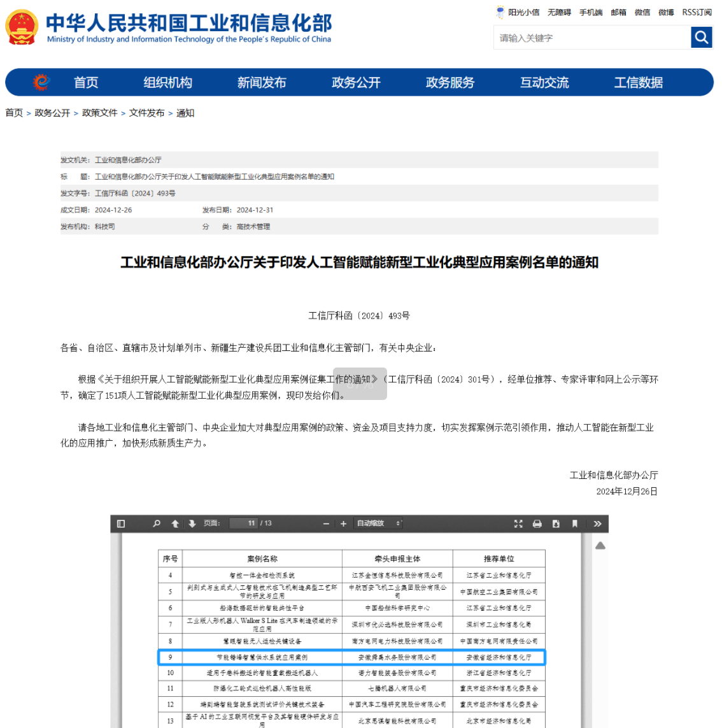Print the PDF document
The height and width of the screenshot is (728, 722).
click(537, 524)
